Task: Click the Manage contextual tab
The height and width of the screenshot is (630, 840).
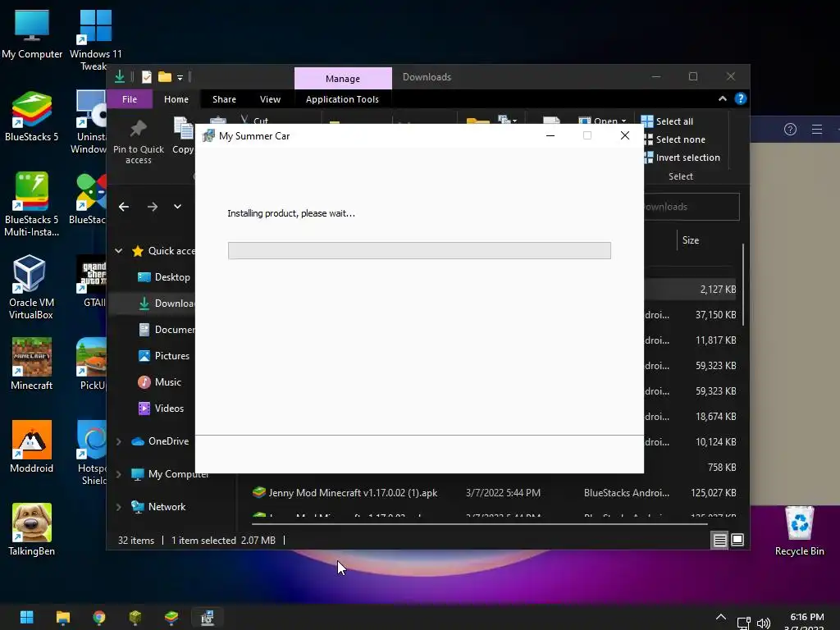Action: pyautogui.click(x=343, y=78)
